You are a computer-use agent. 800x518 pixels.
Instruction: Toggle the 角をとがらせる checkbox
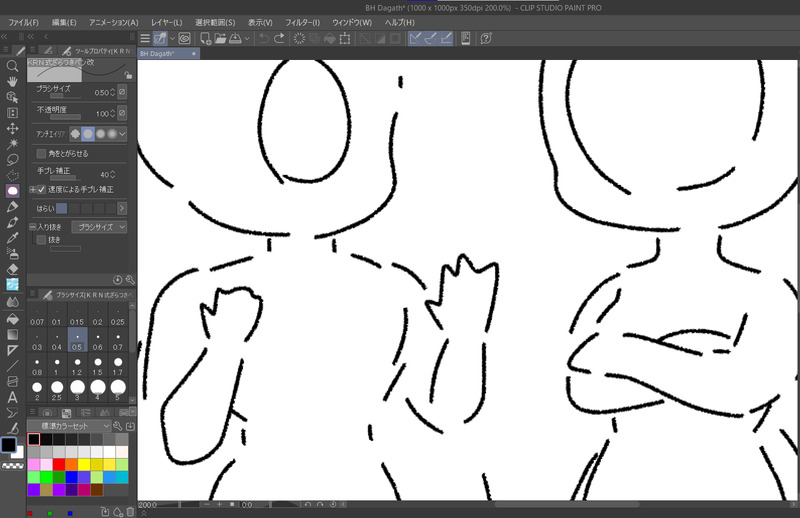pyautogui.click(x=41, y=154)
